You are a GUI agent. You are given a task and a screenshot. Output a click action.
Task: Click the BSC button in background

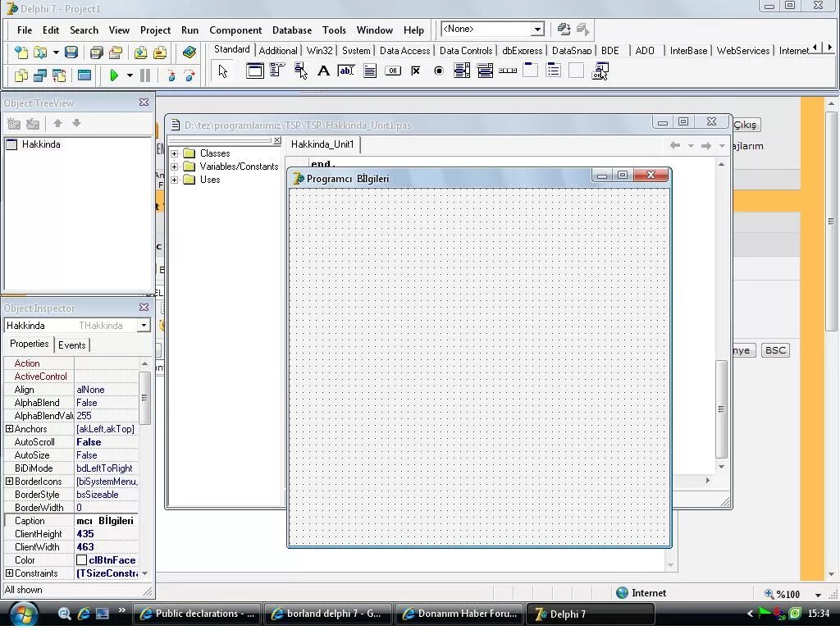click(x=775, y=351)
